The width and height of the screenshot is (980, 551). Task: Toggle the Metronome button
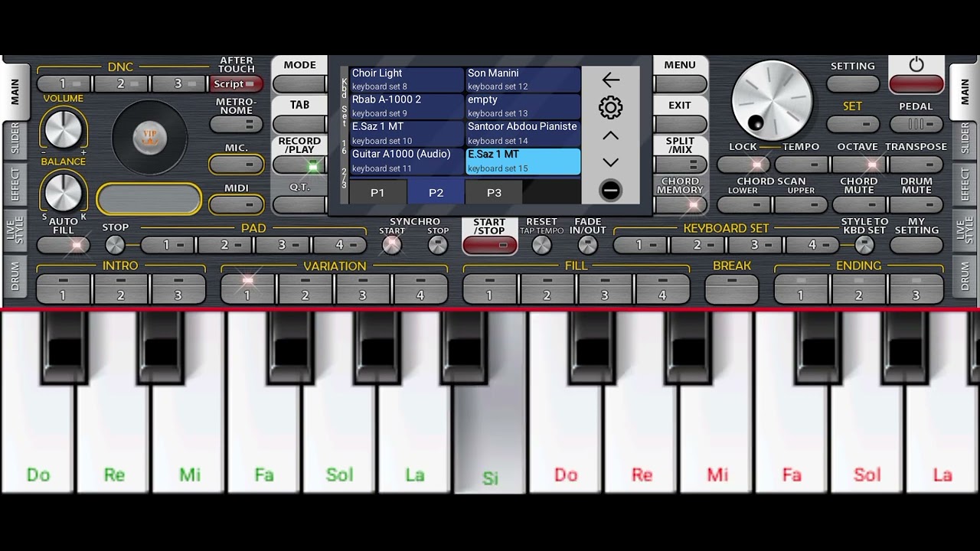point(236,124)
